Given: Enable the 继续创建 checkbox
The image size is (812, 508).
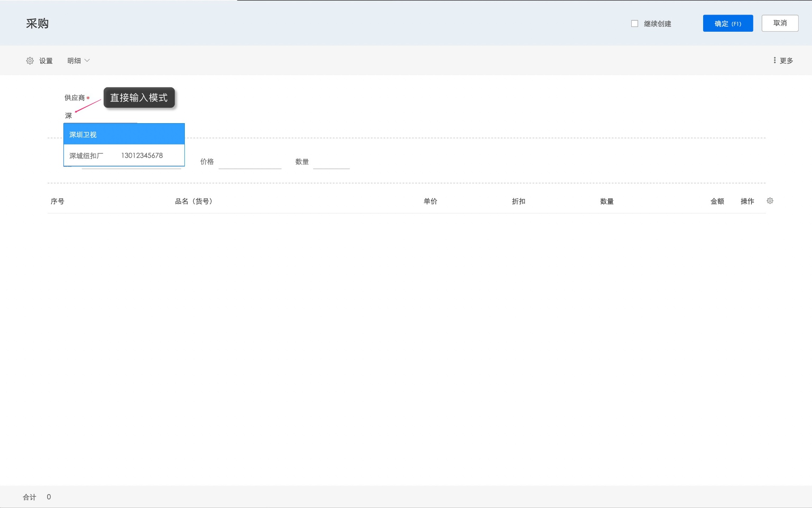Looking at the screenshot, I should point(634,24).
